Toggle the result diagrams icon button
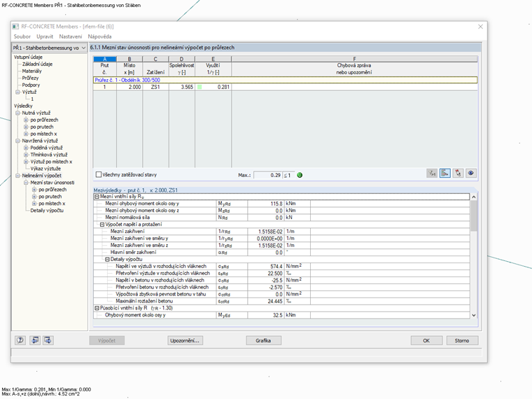Screen dimensions: 532x399 point(444,174)
